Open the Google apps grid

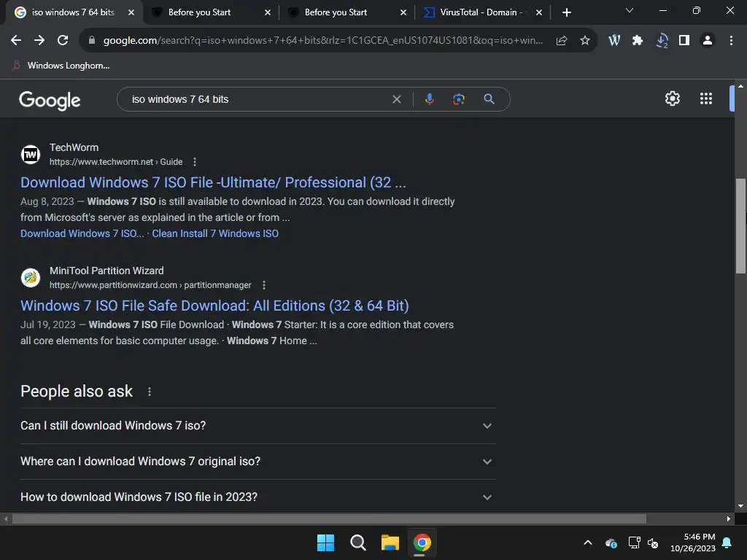click(706, 98)
